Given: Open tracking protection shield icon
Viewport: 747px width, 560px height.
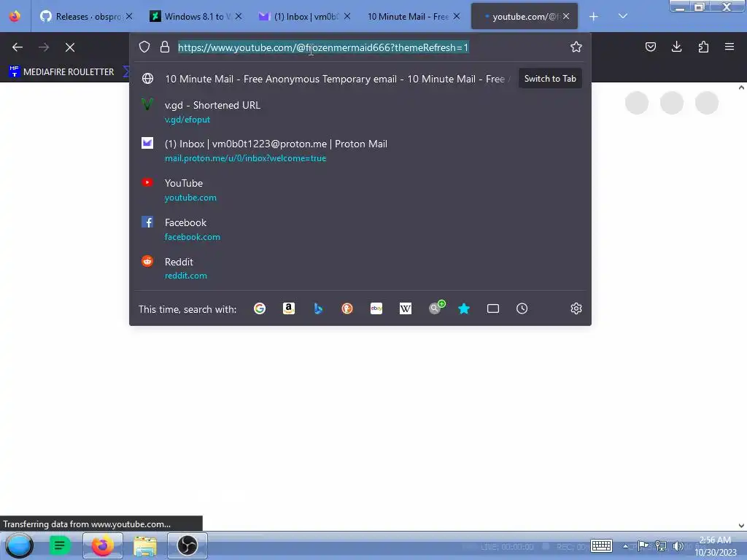Looking at the screenshot, I should (x=144, y=47).
